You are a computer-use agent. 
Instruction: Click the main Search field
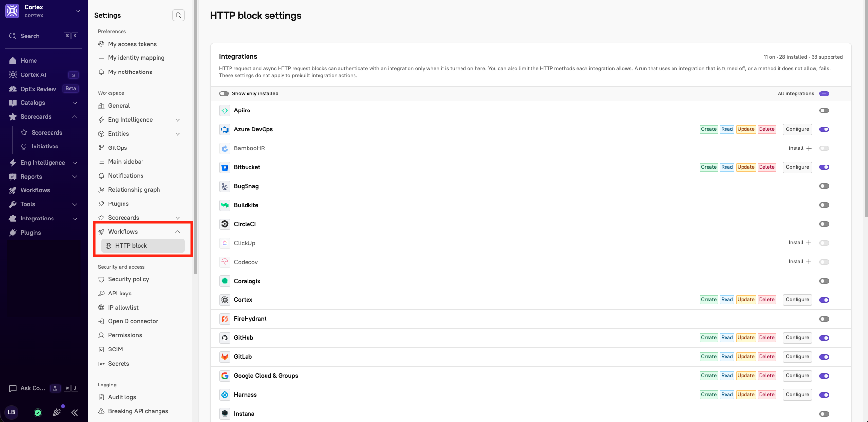click(44, 36)
